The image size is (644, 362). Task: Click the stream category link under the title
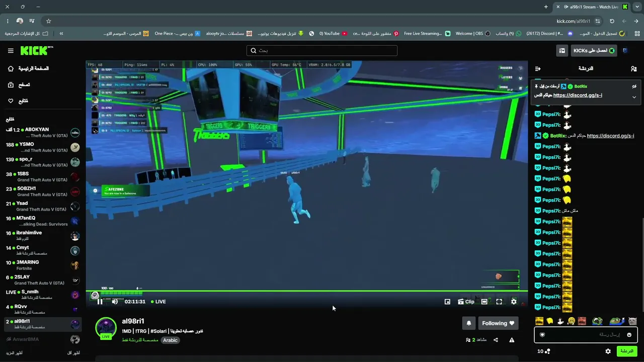[x=140, y=340]
